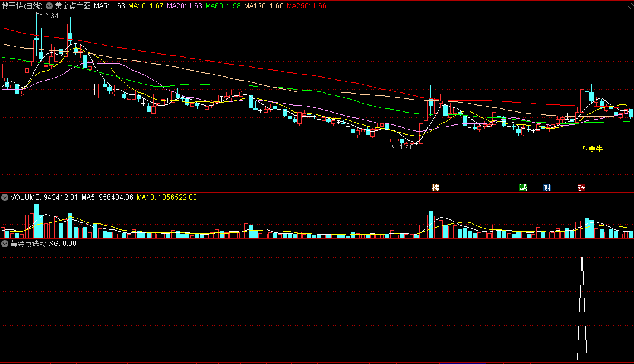Image resolution: width=634 pixels, height=364 pixels.
Task: Click the 1.40 low price annotation
Action: 407,147
